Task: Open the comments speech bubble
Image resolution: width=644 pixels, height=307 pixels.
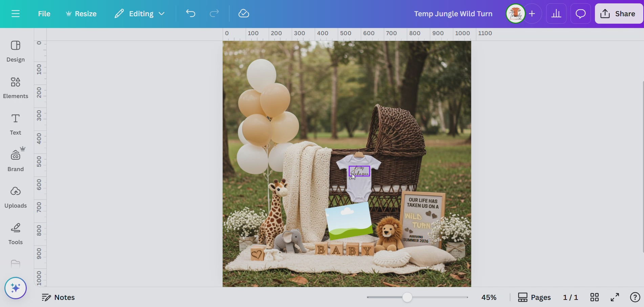Action: [581, 14]
